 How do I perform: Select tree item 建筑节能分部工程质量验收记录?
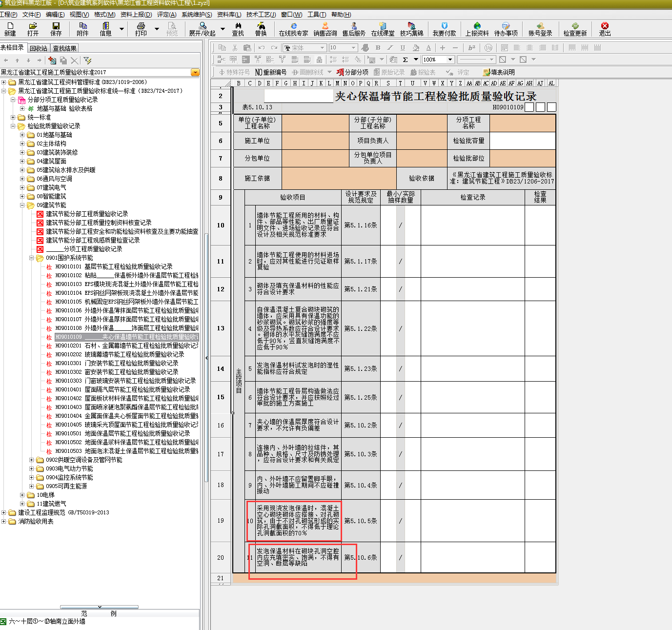[x=87, y=214]
